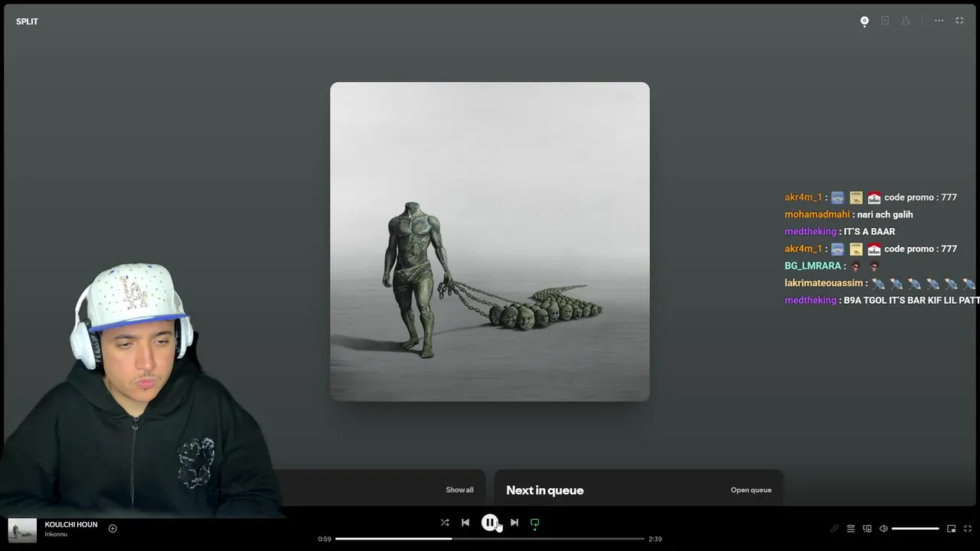980x551 pixels.
Task: Open the three-dots more options menu
Action: [939, 21]
